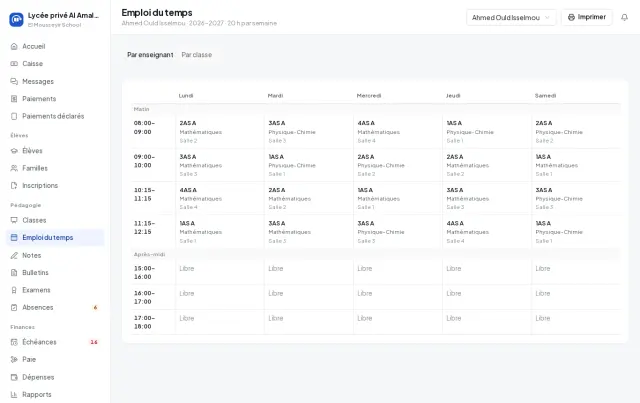This screenshot has width=640, height=403.
Task: Click the Classes board icon
Action: [14, 220]
